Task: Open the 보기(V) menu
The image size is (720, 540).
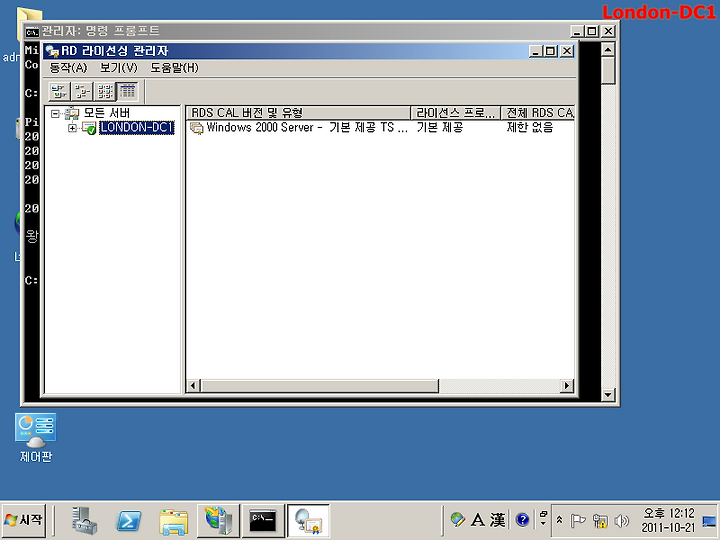Action: [x=118, y=68]
